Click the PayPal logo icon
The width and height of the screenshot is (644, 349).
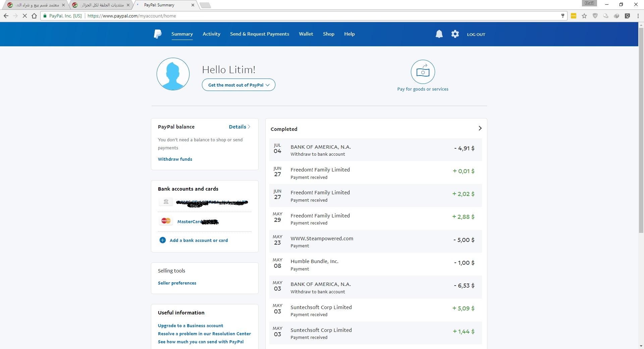[x=158, y=34]
